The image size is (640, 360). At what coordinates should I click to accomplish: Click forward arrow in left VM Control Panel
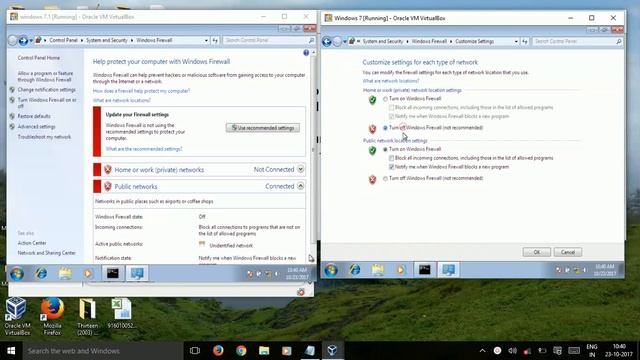(x=23, y=40)
